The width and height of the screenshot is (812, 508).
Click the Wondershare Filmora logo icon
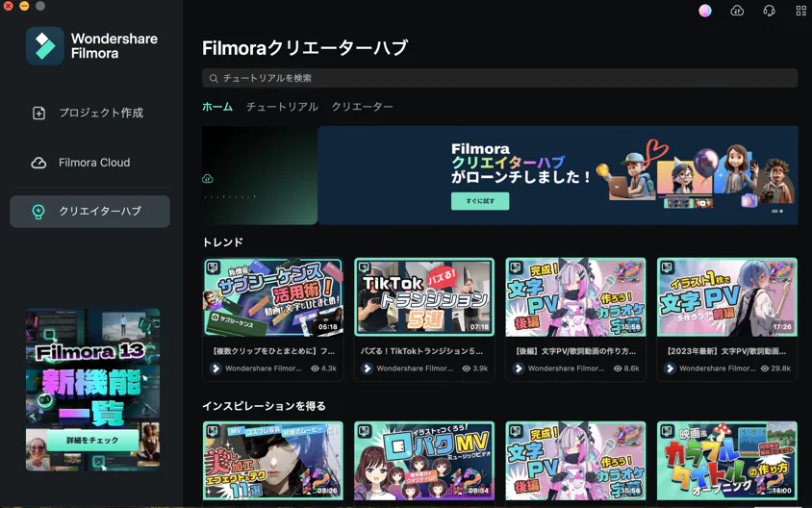pos(45,45)
